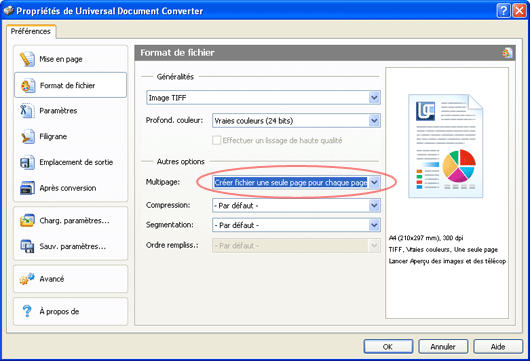Select the Préférences tab
Screen dimensions: 530x361
pyautogui.click(x=31, y=31)
